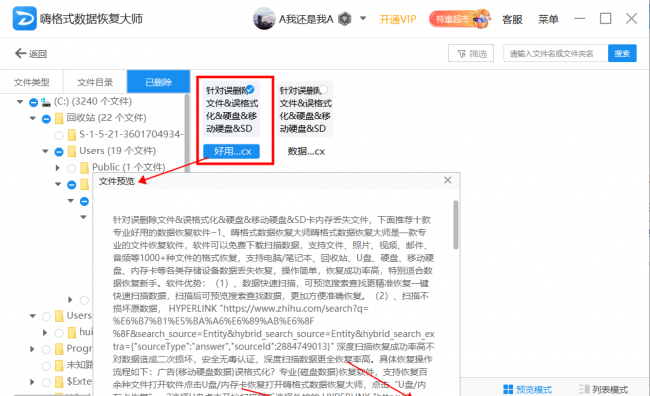Click the preview dialog vertical scrollbar
Viewport: 650px width, 396px height.
pos(456,225)
